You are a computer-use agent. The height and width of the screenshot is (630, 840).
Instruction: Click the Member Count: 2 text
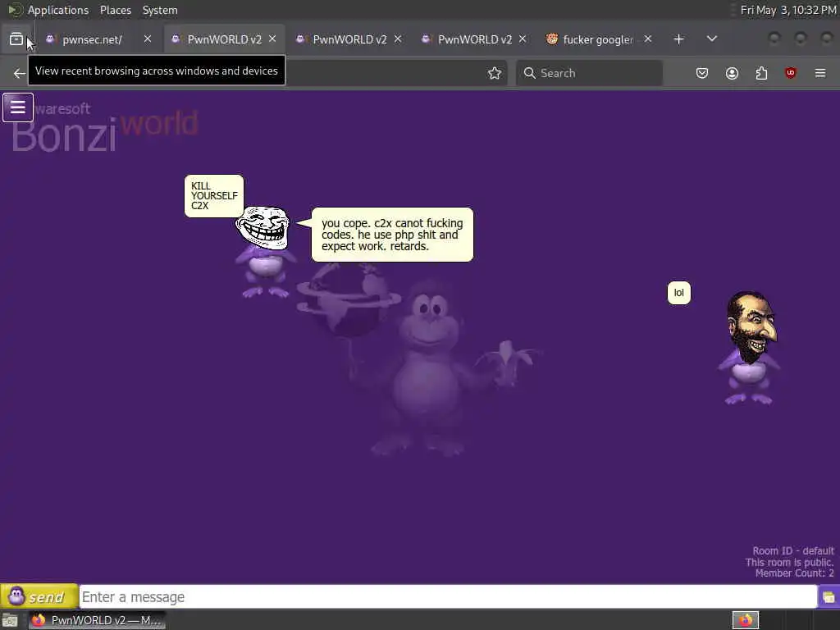(794, 573)
